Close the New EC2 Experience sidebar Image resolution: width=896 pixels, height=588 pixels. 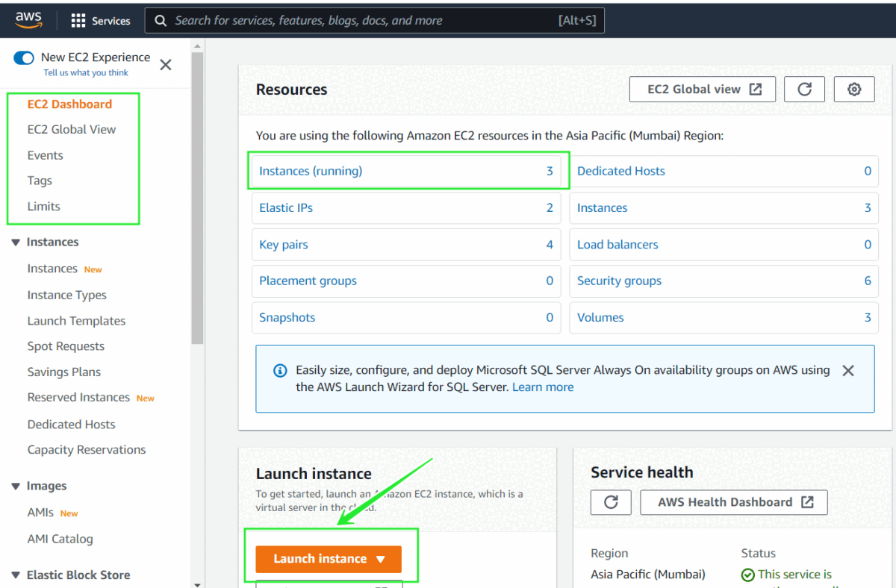pyautogui.click(x=166, y=65)
